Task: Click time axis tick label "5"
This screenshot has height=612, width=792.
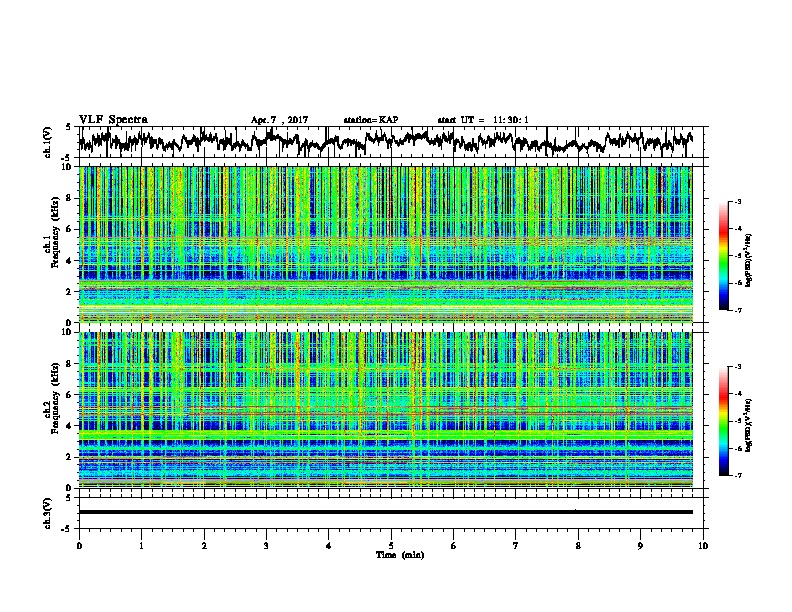Action: (391, 546)
